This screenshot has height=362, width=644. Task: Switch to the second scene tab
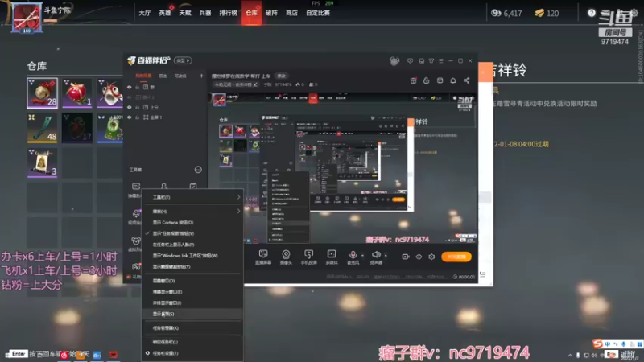[163, 76]
